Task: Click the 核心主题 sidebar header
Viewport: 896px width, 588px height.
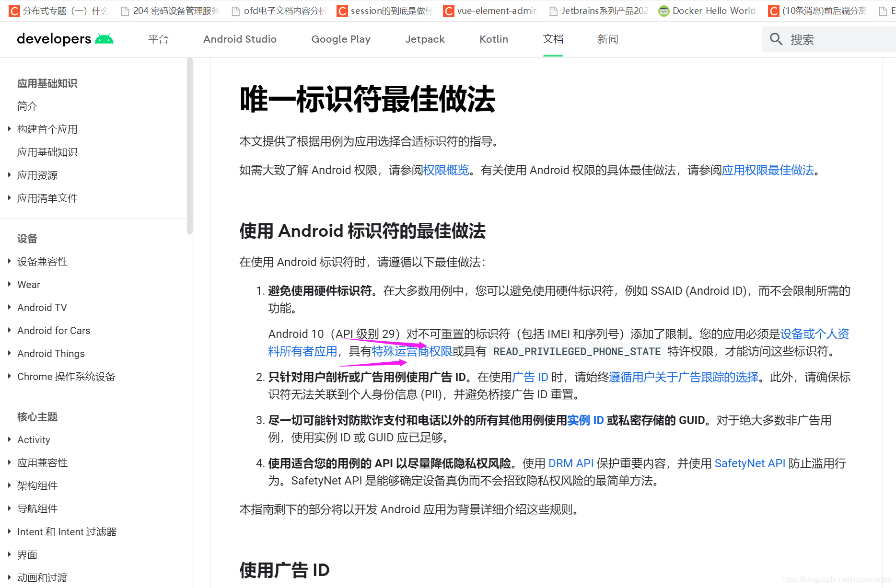Action: point(37,417)
